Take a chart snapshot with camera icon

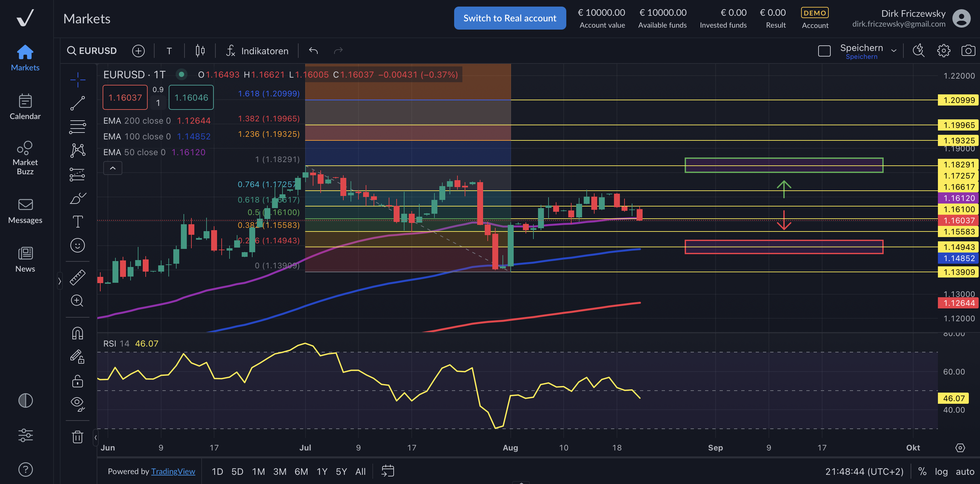click(x=968, y=50)
